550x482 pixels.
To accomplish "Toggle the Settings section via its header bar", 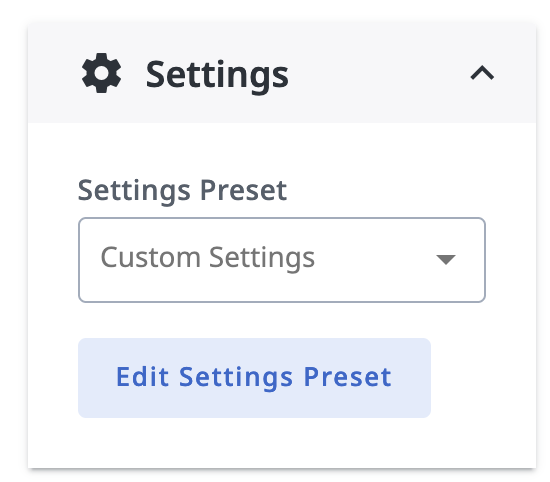I will tap(282, 73).
